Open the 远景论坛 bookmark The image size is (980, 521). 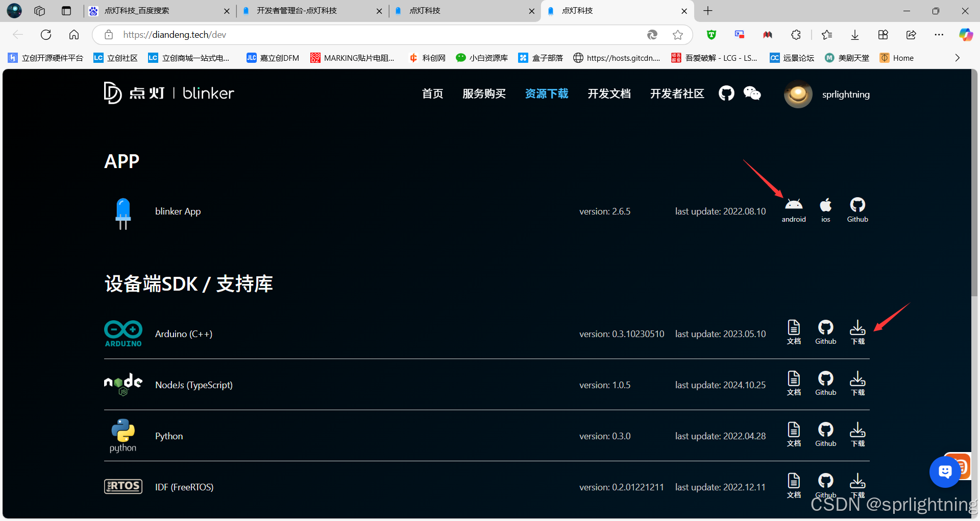tap(792, 58)
